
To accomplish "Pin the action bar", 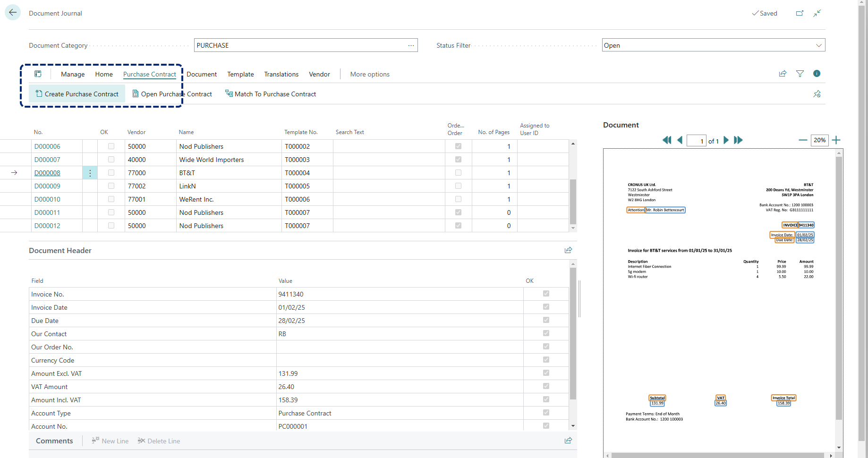I will click(817, 94).
